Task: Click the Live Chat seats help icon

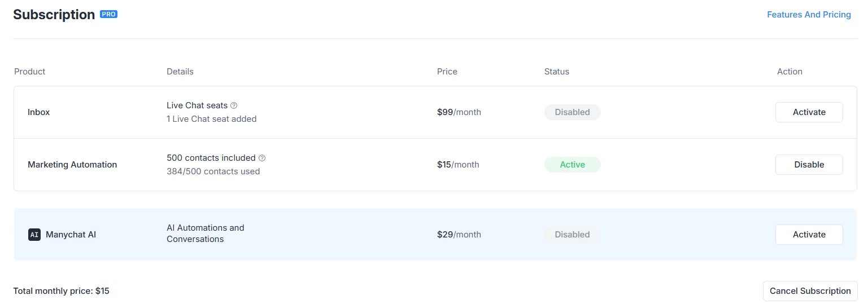Action: (234, 105)
